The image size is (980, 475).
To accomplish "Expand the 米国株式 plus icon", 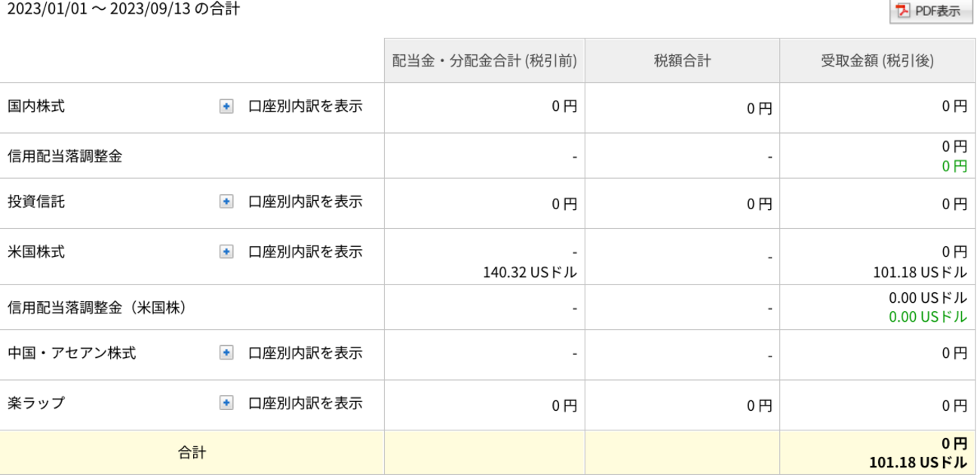I will point(226,251).
